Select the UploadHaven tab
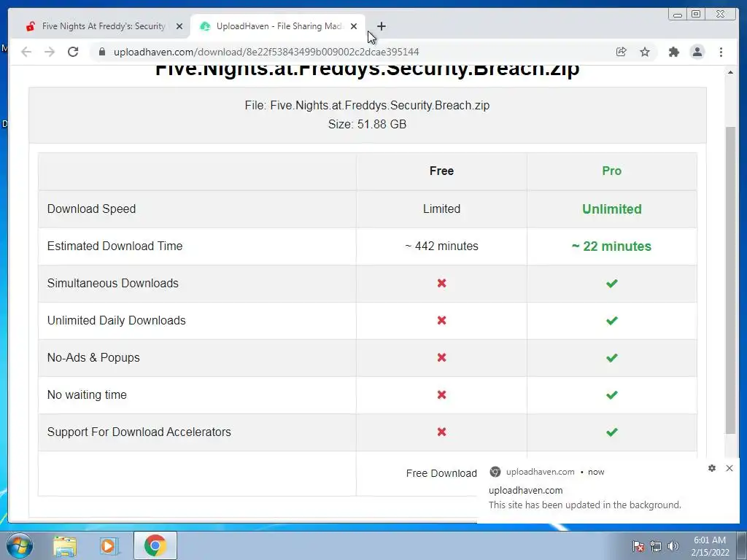The image size is (747, 560). click(278, 26)
